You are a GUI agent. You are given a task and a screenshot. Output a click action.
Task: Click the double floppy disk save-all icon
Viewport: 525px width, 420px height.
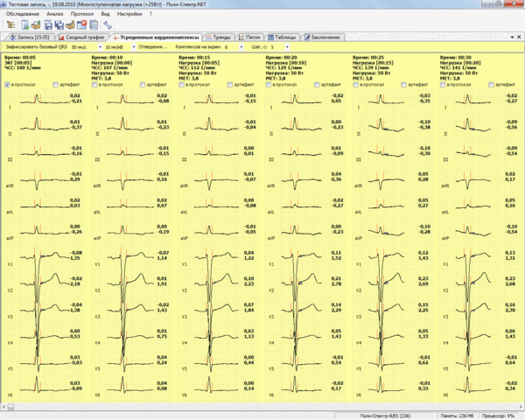[x=59, y=24]
